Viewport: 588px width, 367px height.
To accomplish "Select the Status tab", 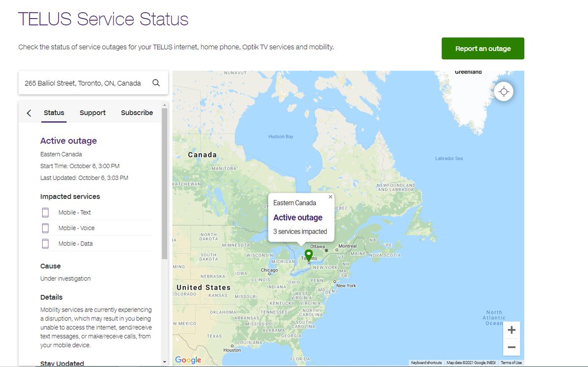I will (54, 113).
